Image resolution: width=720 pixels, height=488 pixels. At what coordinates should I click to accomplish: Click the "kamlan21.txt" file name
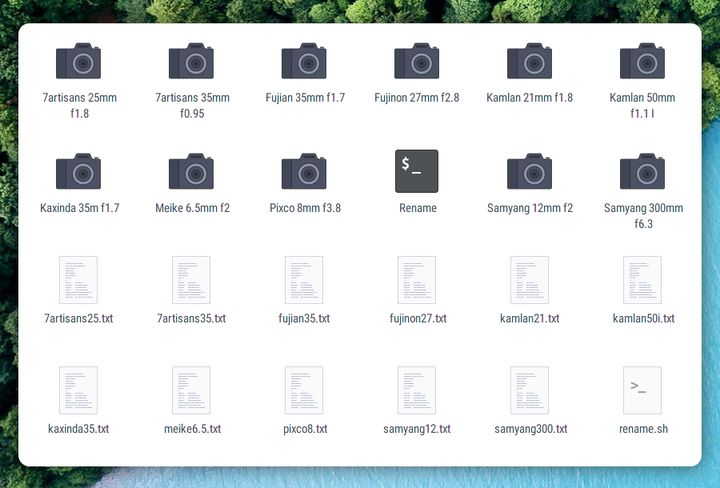[x=530, y=318]
